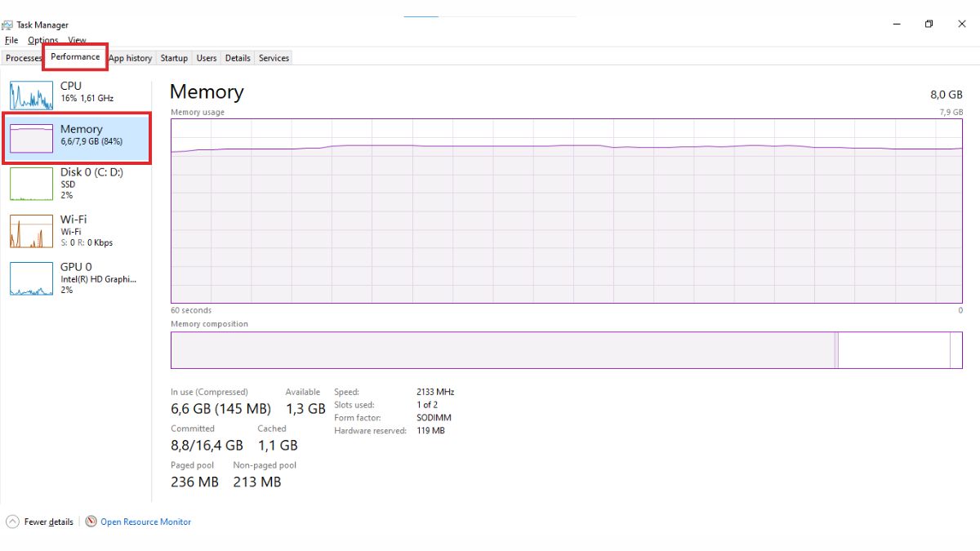Switch to the Users tab
Screen dimensions: 980x551
(207, 58)
